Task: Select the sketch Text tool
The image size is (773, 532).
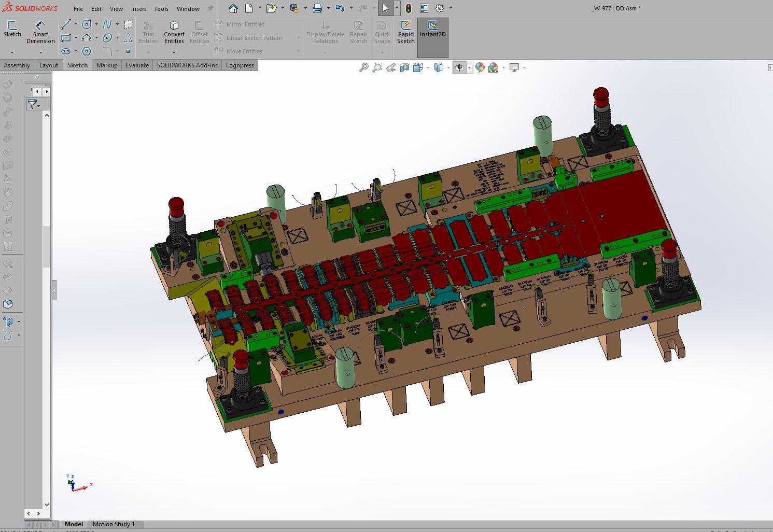Action: pos(128,38)
